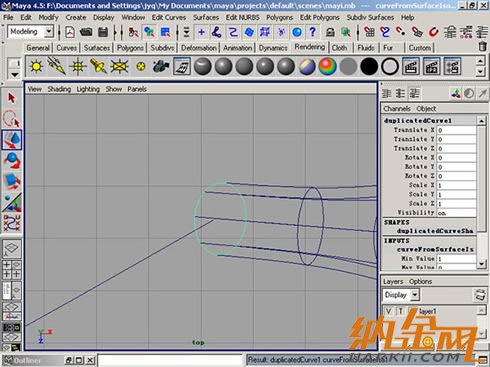Open the Edit Curves menu
The width and height of the screenshot is (490, 367).
[169, 17]
